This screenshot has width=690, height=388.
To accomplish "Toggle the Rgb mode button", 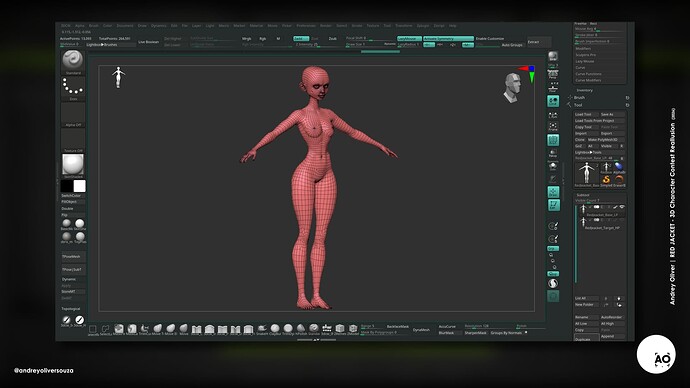I will (x=263, y=39).
